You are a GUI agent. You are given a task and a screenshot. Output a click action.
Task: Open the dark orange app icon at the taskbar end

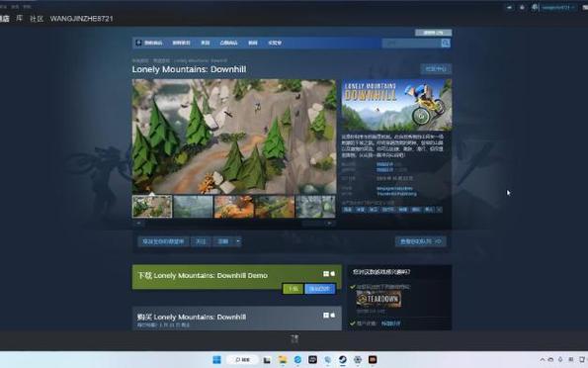[x=373, y=360]
